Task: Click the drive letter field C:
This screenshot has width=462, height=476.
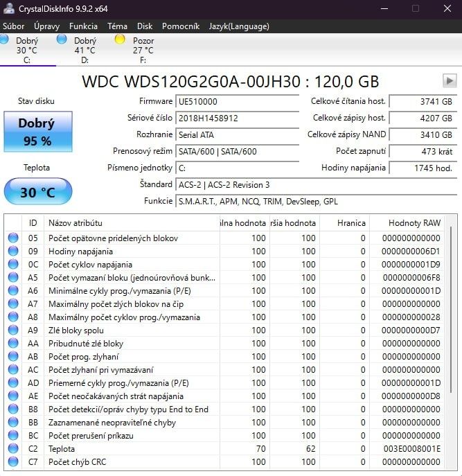Action: click(238, 168)
